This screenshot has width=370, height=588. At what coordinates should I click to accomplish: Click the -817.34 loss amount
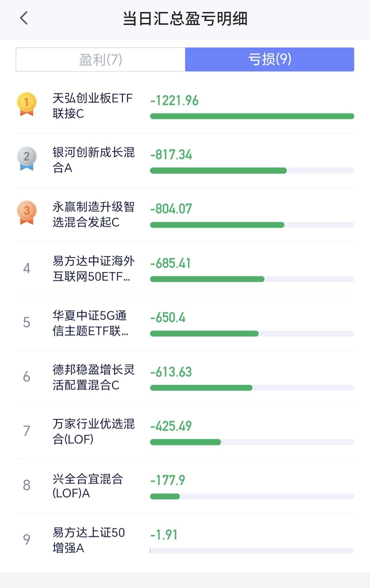171,155
